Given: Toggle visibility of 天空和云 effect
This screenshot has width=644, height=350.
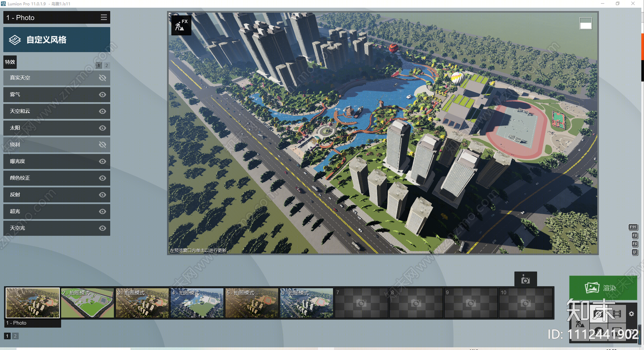Looking at the screenshot, I should (x=103, y=111).
